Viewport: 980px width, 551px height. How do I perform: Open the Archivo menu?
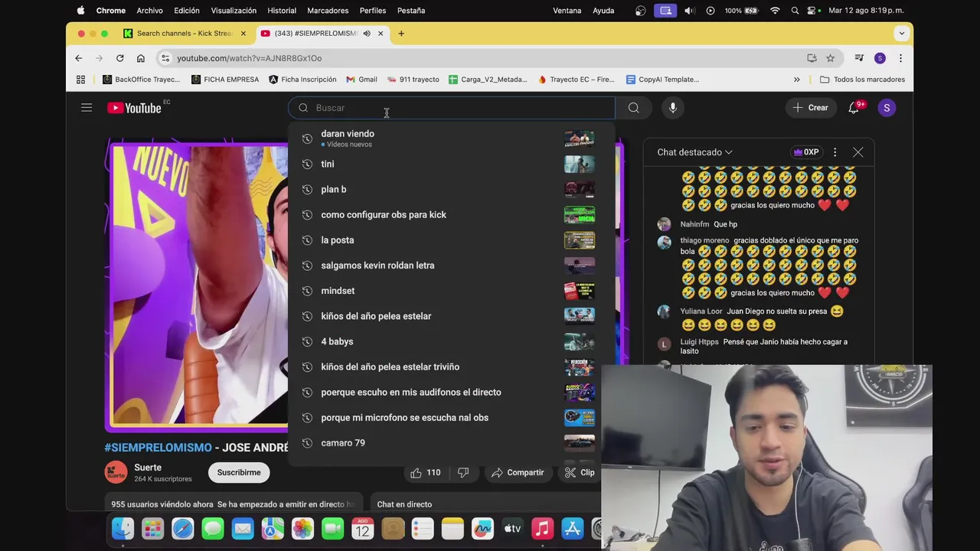[149, 11]
